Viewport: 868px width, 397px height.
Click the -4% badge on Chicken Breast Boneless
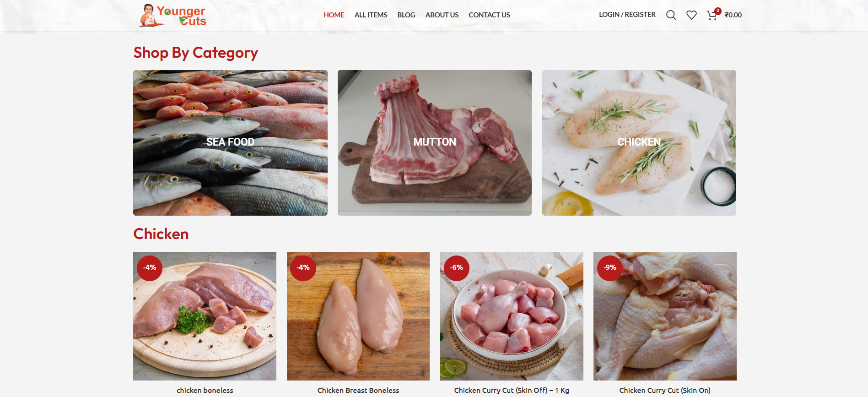click(303, 268)
